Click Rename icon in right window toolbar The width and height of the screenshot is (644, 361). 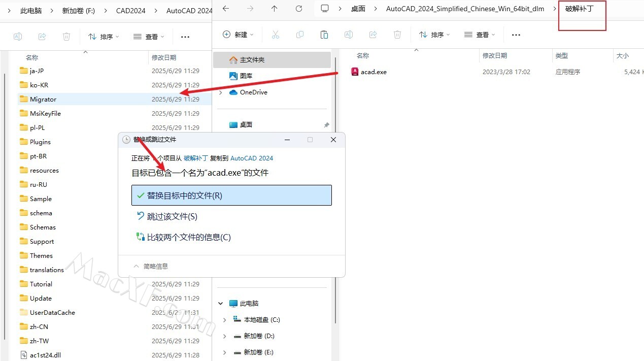[349, 35]
